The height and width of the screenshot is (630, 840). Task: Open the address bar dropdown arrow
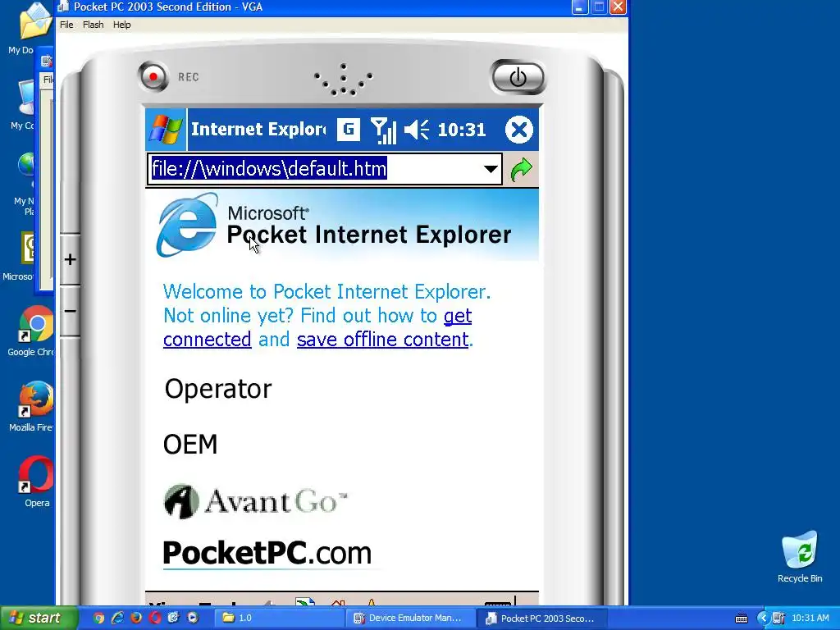click(x=491, y=169)
